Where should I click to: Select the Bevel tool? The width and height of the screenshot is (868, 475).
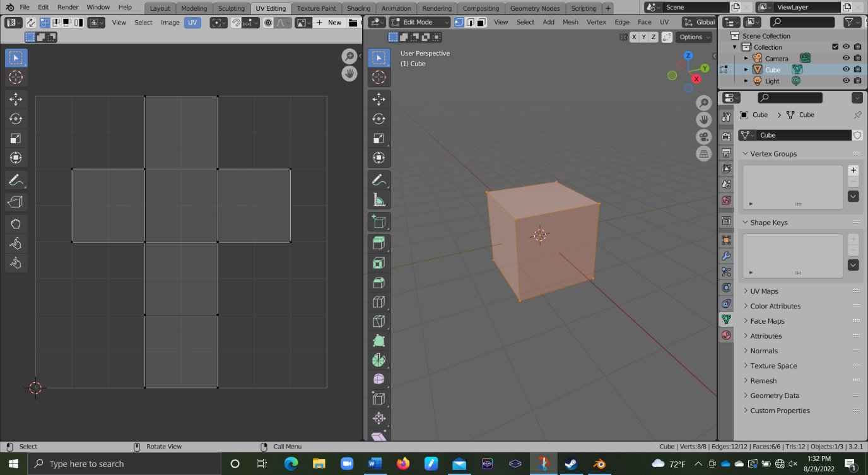pyautogui.click(x=379, y=282)
